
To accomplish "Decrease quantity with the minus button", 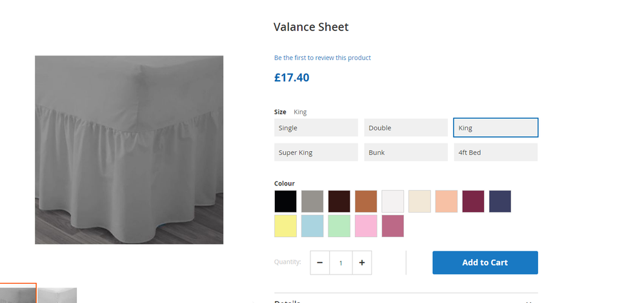I will point(320,263).
